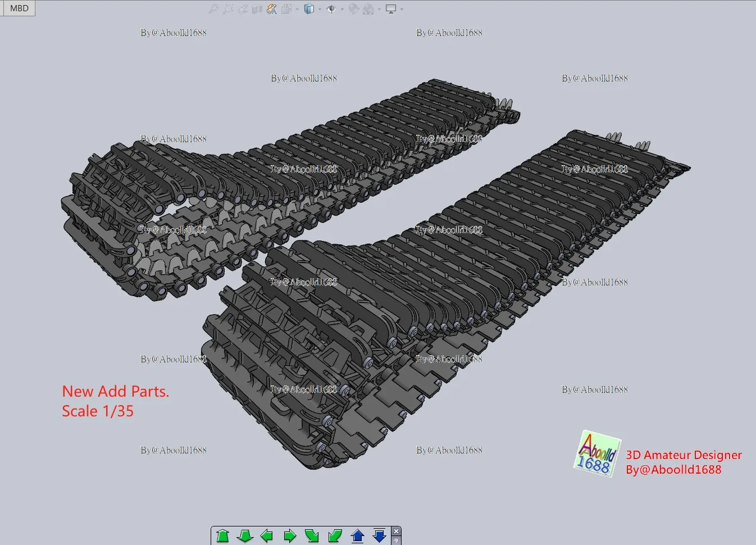Toggle the pin below the toolbar X
The image size is (756, 545).
(x=396, y=541)
